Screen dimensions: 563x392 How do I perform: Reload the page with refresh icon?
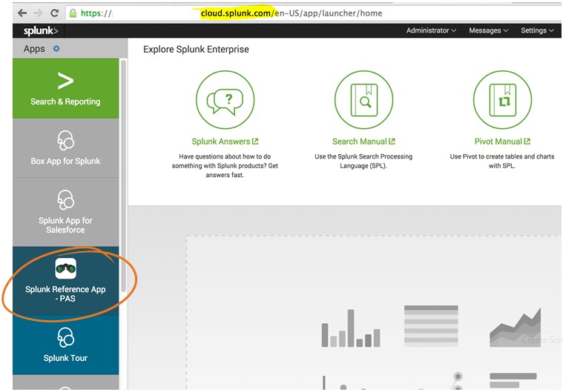tap(55, 13)
